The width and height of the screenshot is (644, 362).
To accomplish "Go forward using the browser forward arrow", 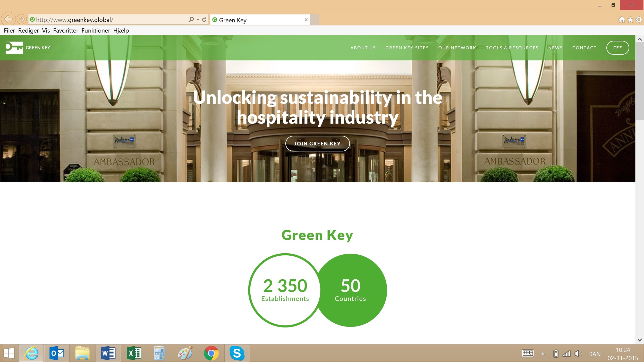I will pyautogui.click(x=22, y=19).
